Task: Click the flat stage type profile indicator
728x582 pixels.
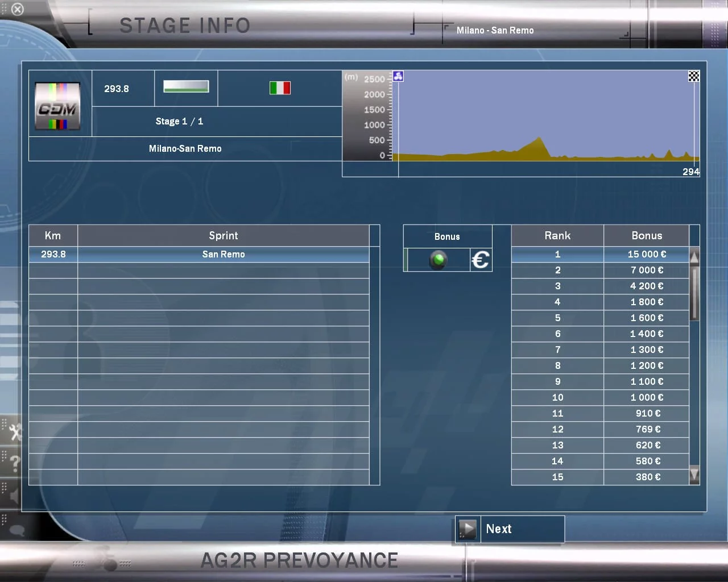Action: [186, 86]
